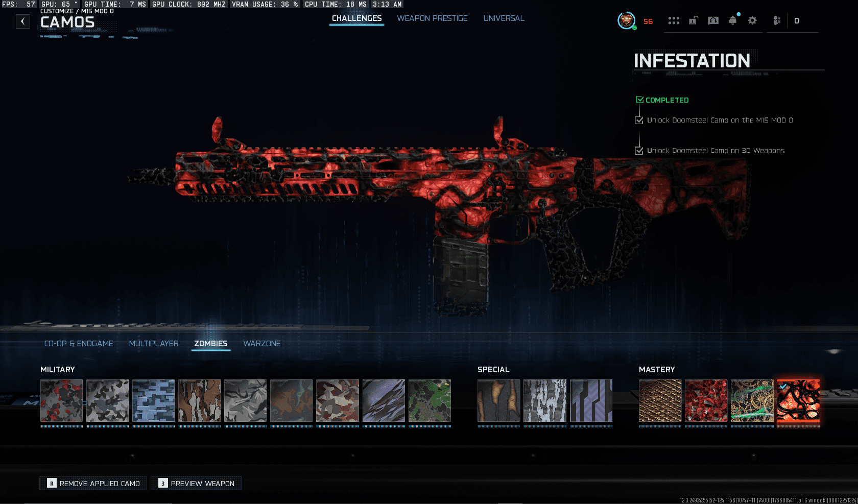This screenshot has width=858, height=504.
Task: Open the notifications bell
Action: pos(733,21)
